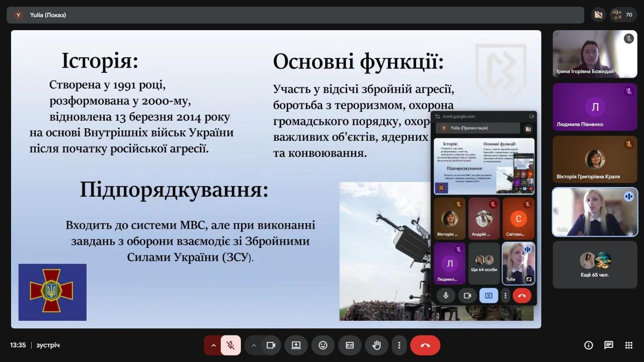
Task: Raise your hand
Action: point(376,345)
